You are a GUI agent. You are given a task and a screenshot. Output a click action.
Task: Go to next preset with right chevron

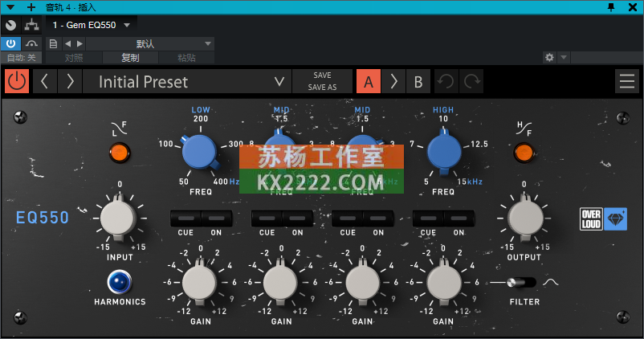coord(70,81)
